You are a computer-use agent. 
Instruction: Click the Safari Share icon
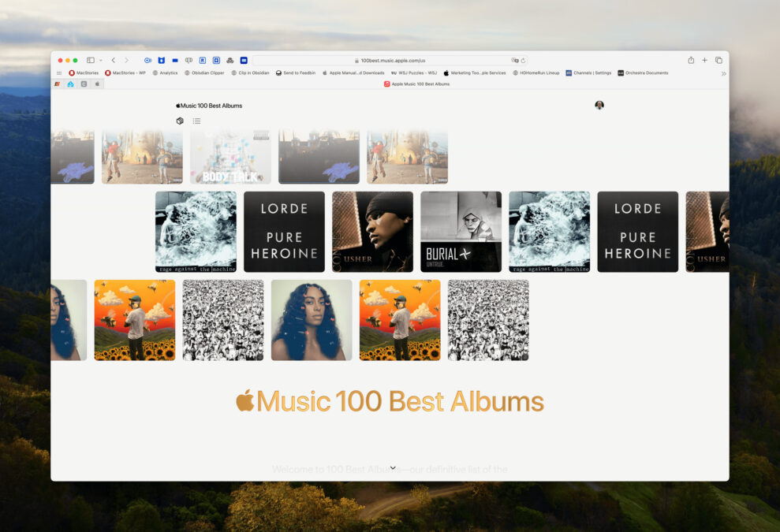coord(691,60)
